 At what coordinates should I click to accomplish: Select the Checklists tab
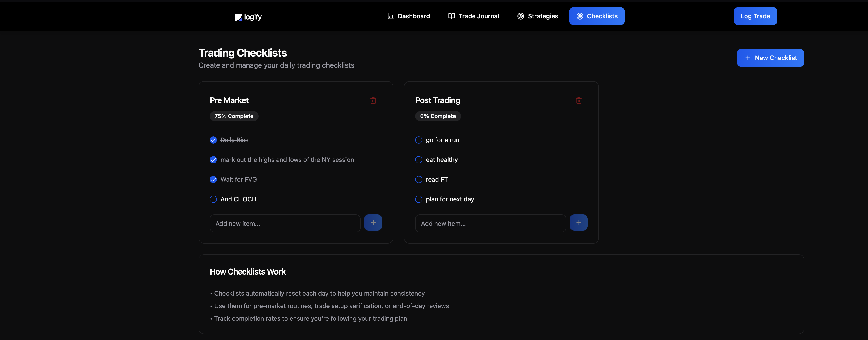click(x=597, y=16)
